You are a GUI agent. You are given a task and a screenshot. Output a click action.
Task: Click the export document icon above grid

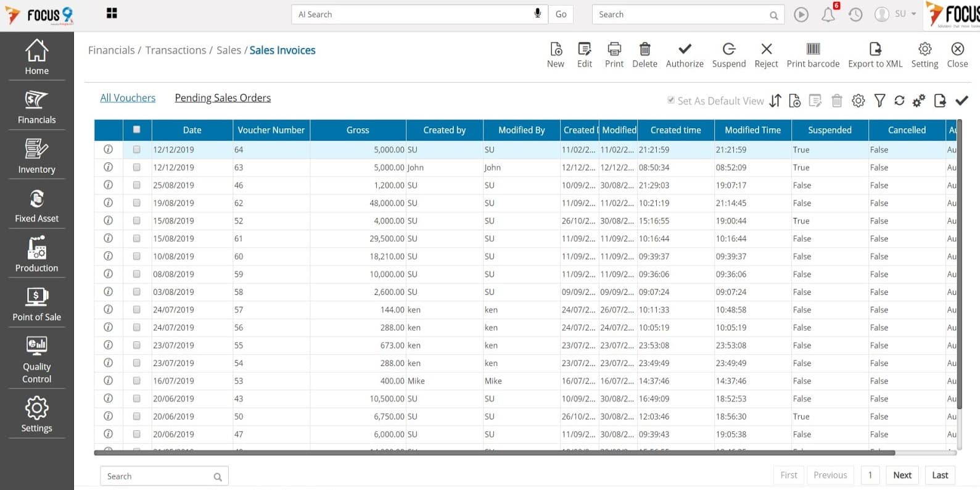point(940,101)
